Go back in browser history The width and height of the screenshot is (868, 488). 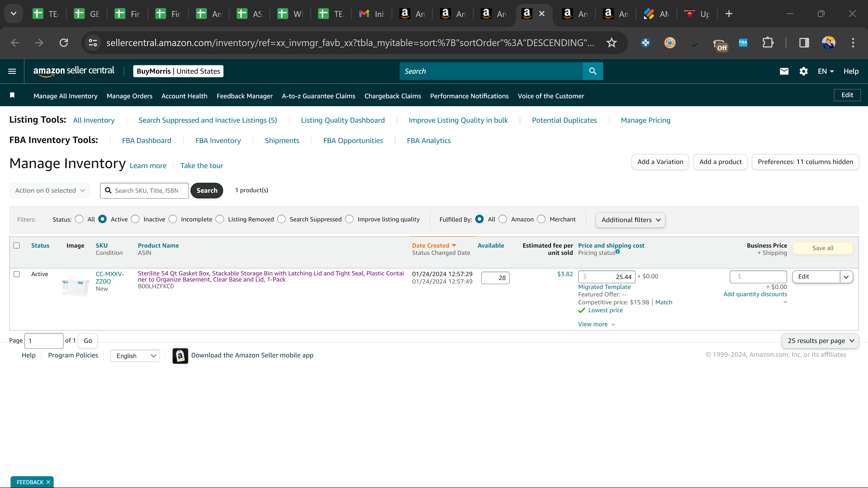[x=15, y=43]
